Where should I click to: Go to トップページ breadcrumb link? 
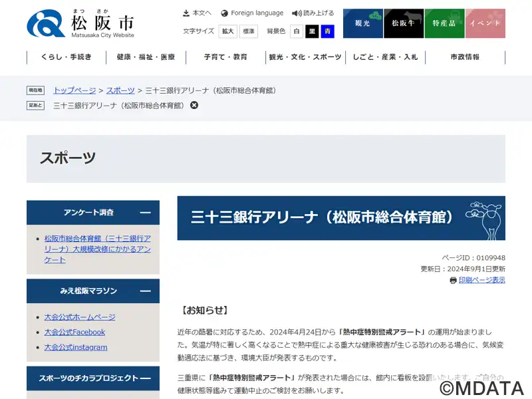coord(74,90)
